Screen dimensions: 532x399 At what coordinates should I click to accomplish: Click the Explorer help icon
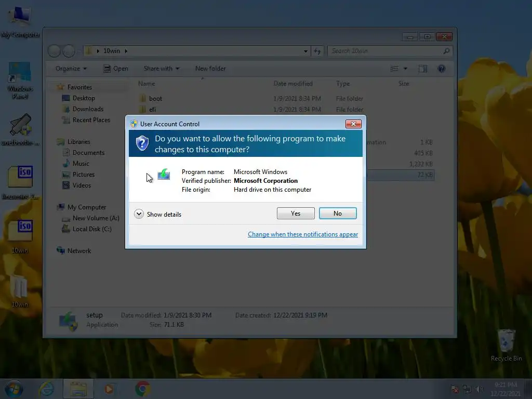442,69
